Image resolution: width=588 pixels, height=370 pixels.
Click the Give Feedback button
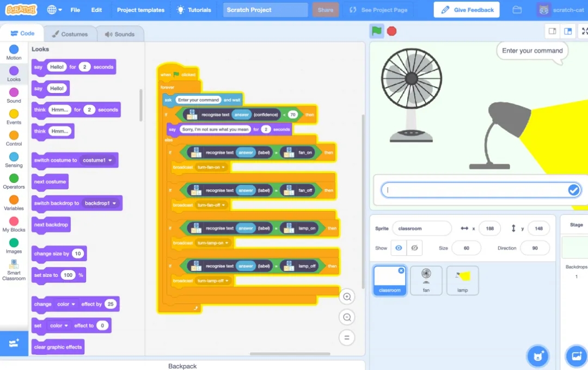467,10
